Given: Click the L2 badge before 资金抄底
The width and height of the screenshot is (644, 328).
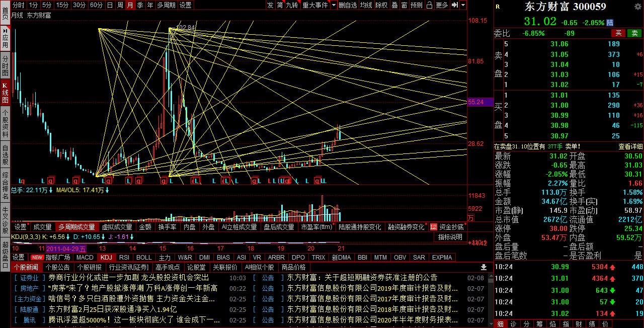Looking at the screenshot, I should pos(434,227).
